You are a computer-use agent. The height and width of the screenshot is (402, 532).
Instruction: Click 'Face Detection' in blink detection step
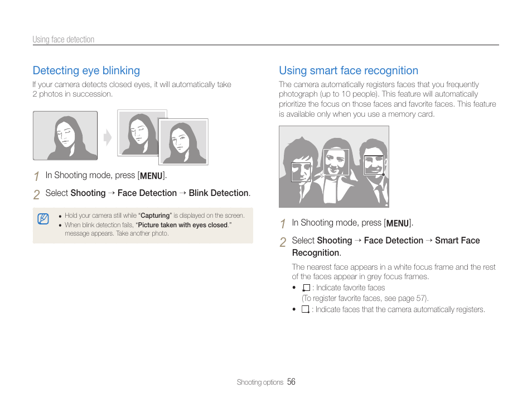147,193
